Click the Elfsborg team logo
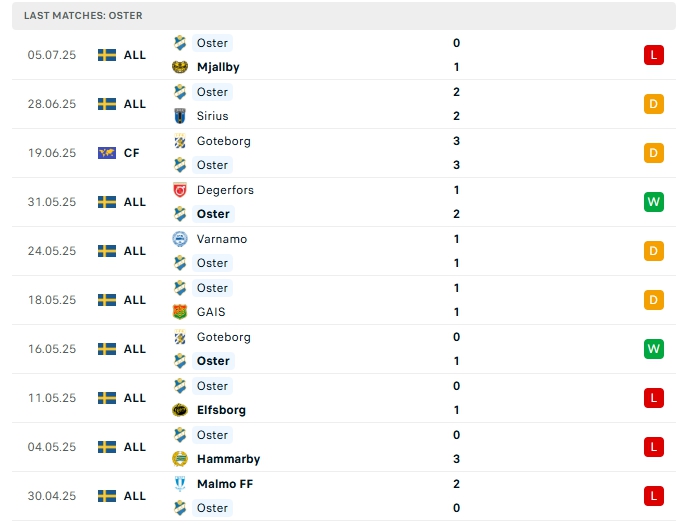The width and height of the screenshot is (686, 525). [x=180, y=410]
